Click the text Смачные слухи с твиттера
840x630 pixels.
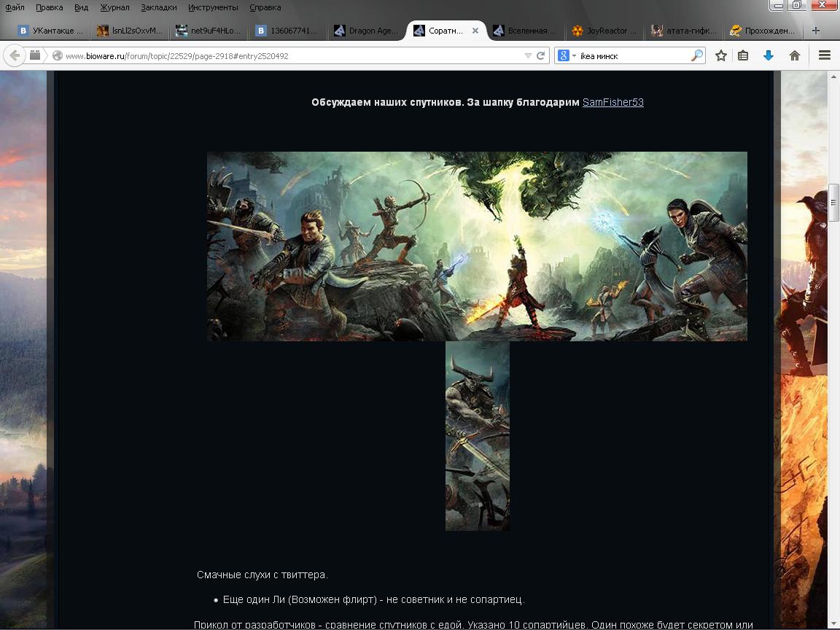tap(262, 575)
